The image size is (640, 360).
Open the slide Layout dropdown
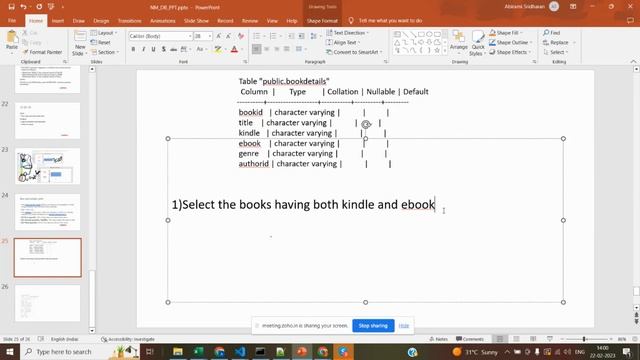tap(104, 33)
